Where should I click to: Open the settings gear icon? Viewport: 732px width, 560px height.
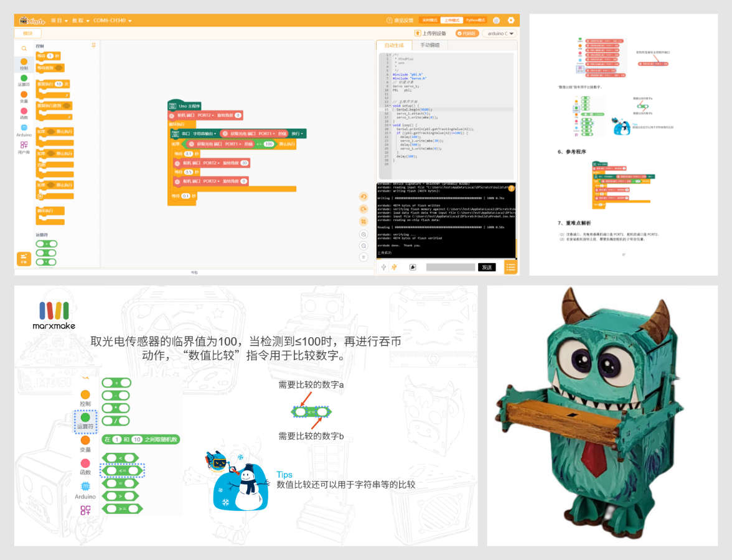tap(511, 21)
